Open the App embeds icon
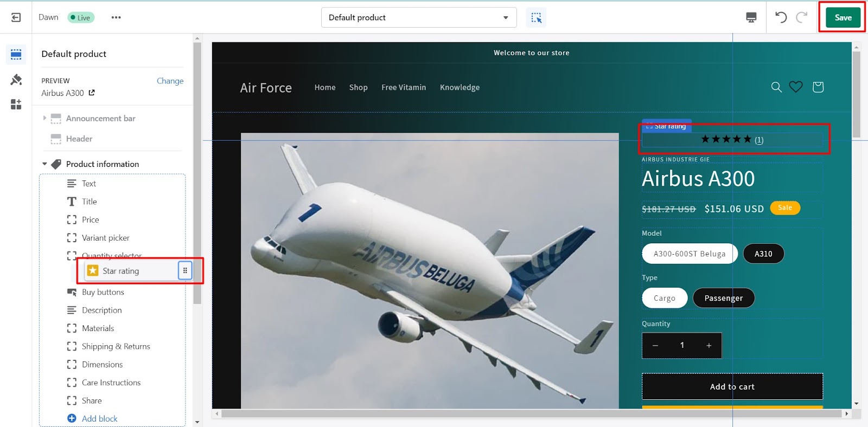This screenshot has width=868, height=427. click(16, 104)
